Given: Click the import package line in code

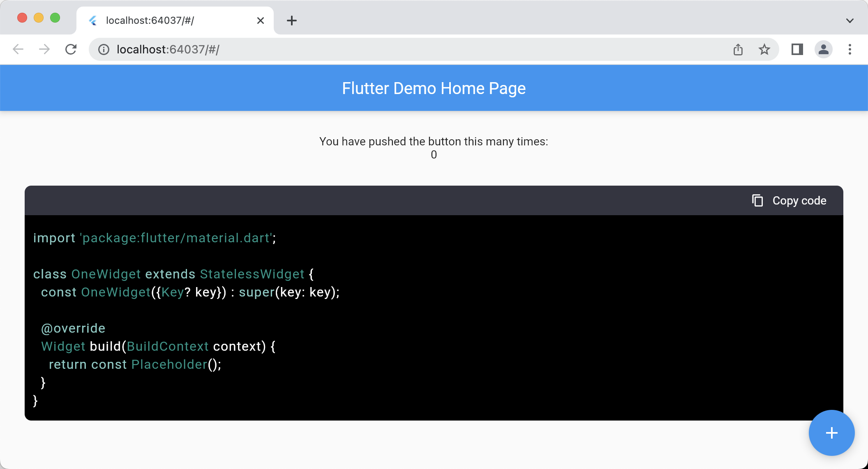Looking at the screenshot, I should [155, 238].
